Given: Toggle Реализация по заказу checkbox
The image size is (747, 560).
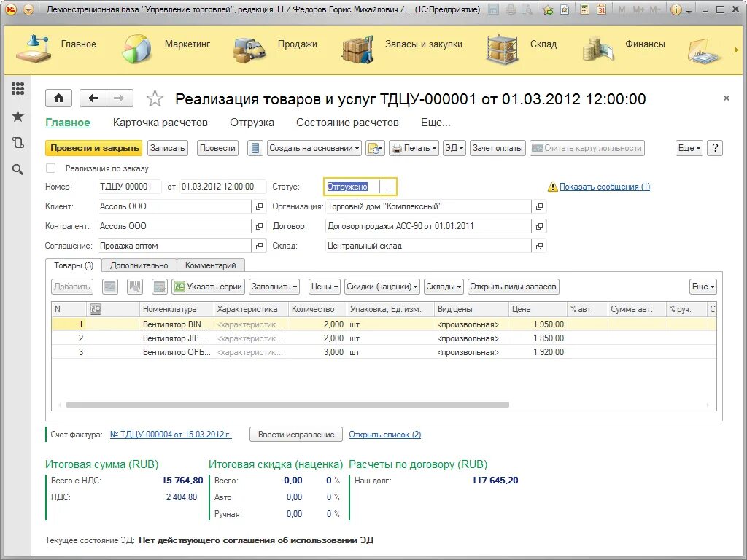Looking at the screenshot, I should [x=50, y=168].
